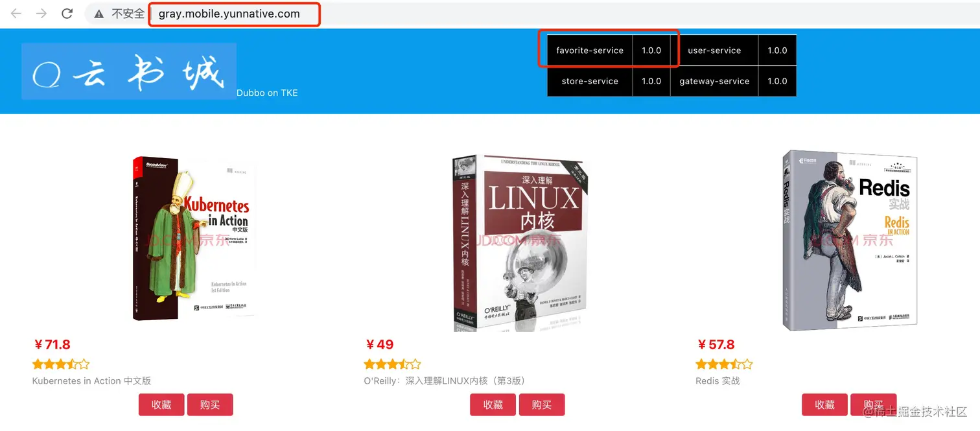Image resolution: width=980 pixels, height=431 pixels.
Task: Click the Kubernetes in Action star rating
Action: (x=61, y=364)
